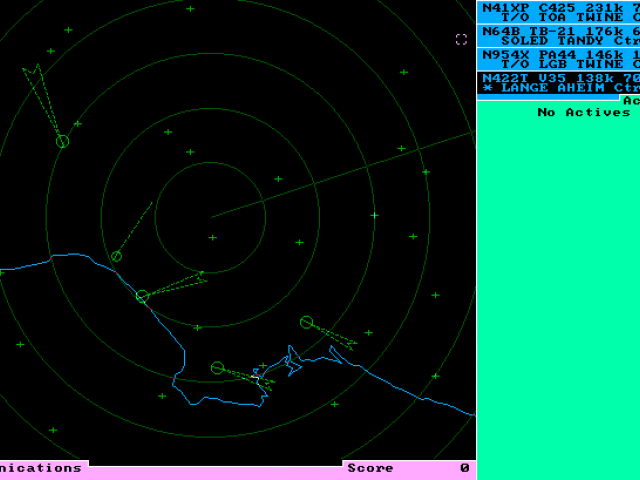This screenshot has height=480, width=640.
Task: Click the score value 0
Action: (x=464, y=468)
